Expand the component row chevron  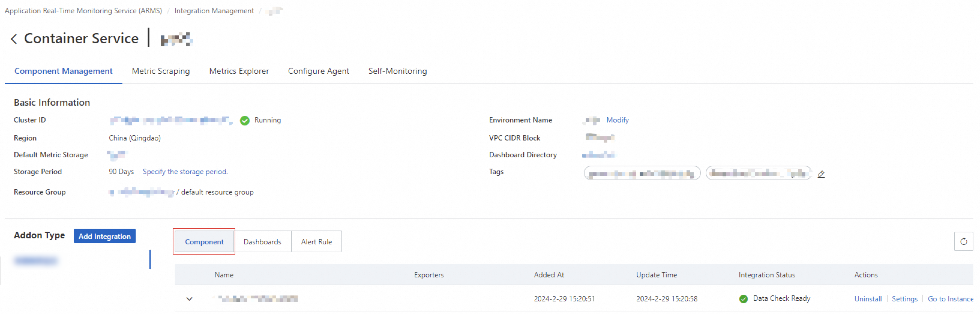tap(189, 299)
